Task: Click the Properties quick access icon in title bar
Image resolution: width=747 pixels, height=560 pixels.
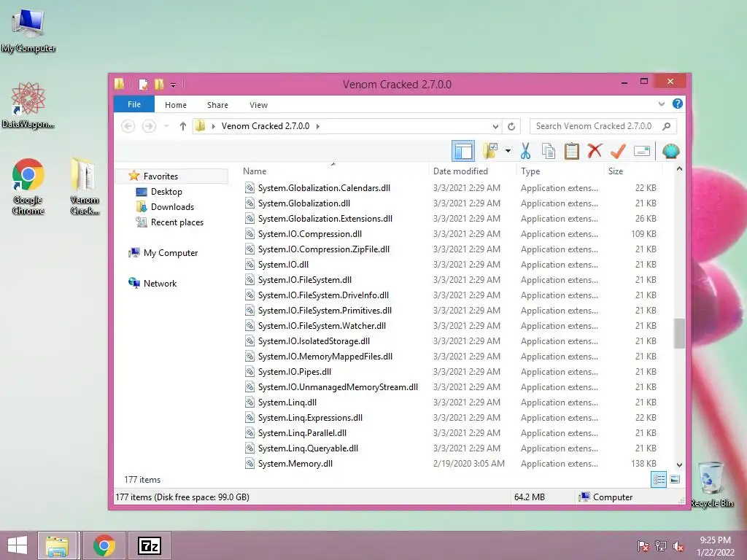Action: [143, 85]
